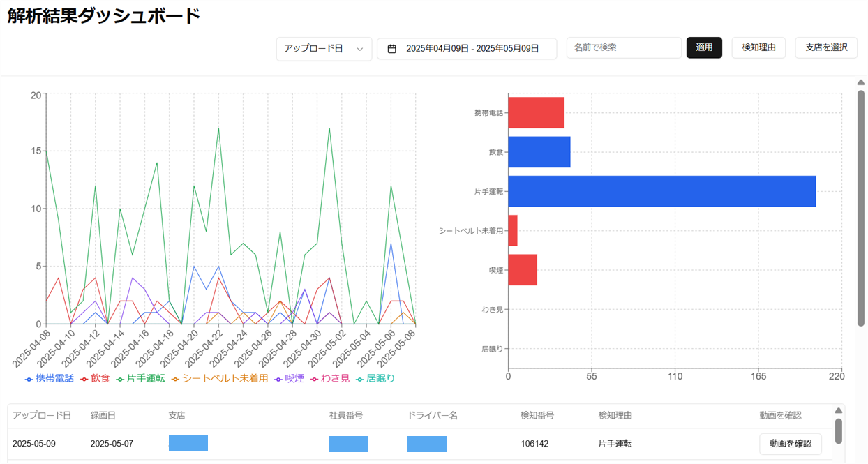Open the アップロード日 dropdown
Viewport: 868px width, 464px height.
pyautogui.click(x=323, y=49)
